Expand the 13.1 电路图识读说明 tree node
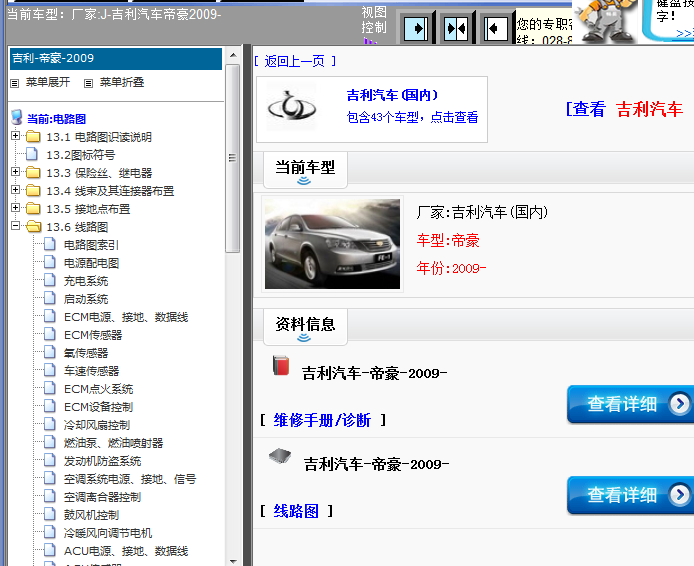This screenshot has height=566, width=694. tap(15, 137)
